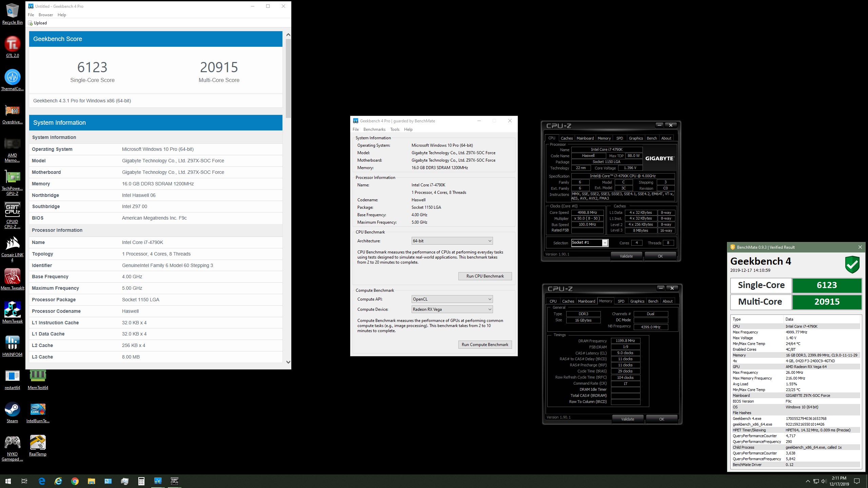Expand the Compute Device Radeon RX Vega dropdown
The width and height of the screenshot is (868, 488).
point(452,309)
